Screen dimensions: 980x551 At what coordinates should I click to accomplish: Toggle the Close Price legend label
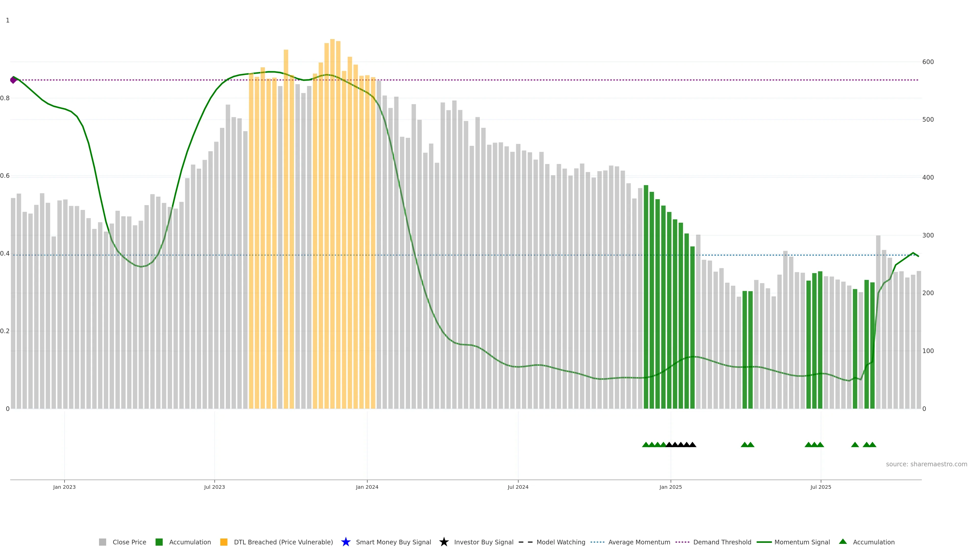tap(129, 542)
